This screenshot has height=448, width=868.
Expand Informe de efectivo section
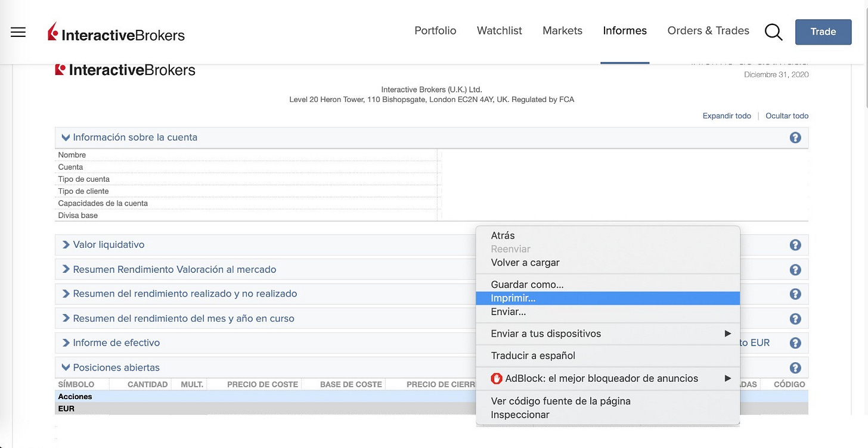66,343
